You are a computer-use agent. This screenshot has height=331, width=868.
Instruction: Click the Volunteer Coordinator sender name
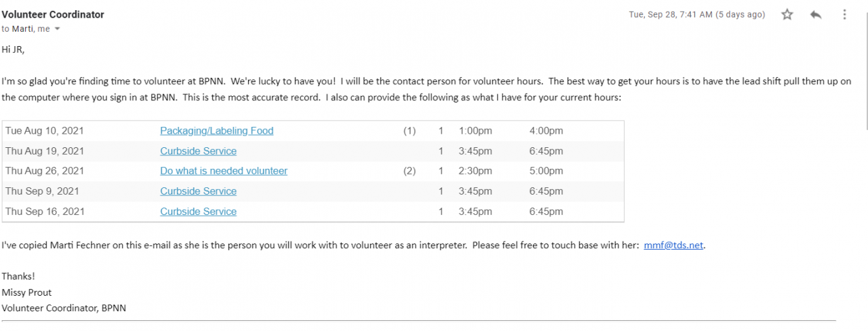[x=53, y=14]
